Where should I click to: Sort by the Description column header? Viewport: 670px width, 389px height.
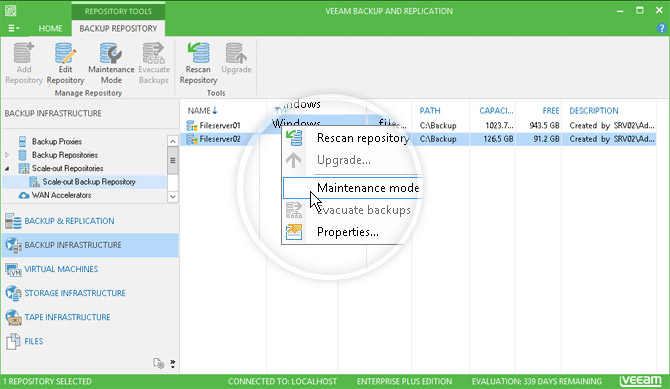tap(594, 111)
